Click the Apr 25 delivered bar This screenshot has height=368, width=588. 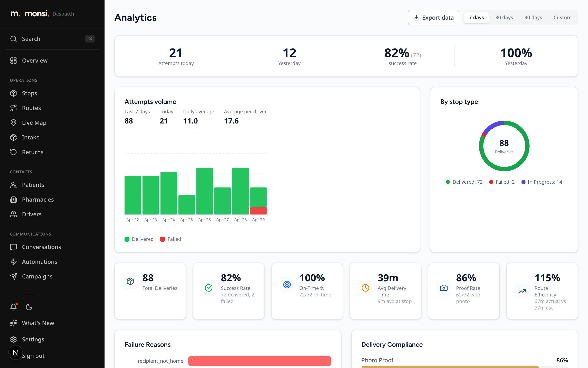pyautogui.click(x=186, y=205)
